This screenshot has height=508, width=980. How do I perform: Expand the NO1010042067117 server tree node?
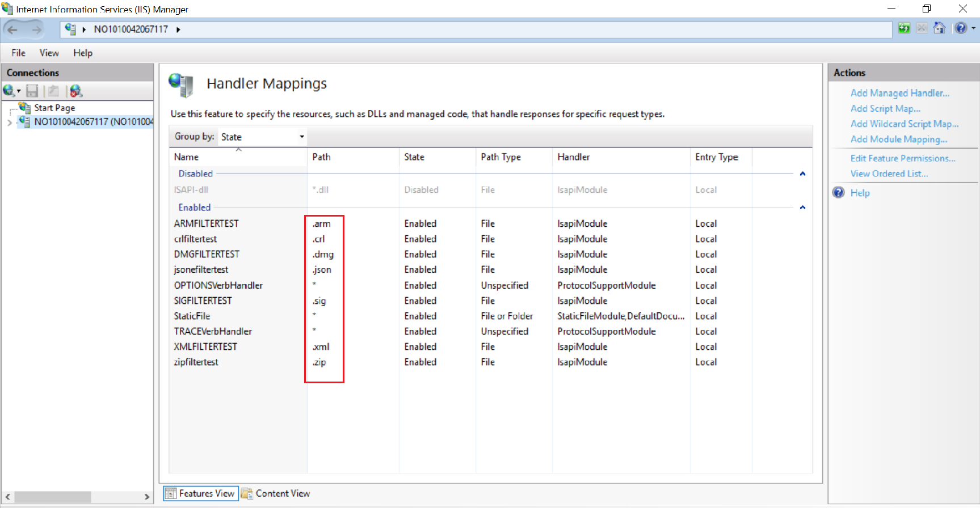click(x=9, y=122)
